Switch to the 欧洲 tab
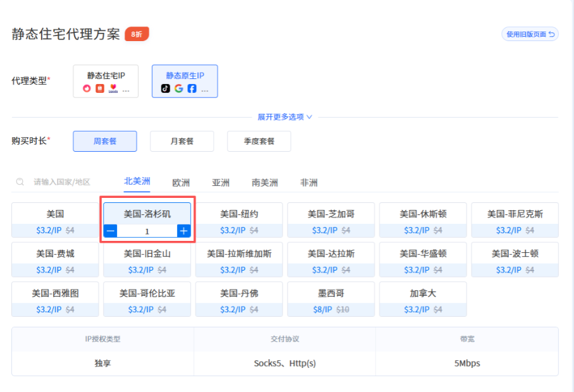The height and width of the screenshot is (392, 574). click(181, 182)
